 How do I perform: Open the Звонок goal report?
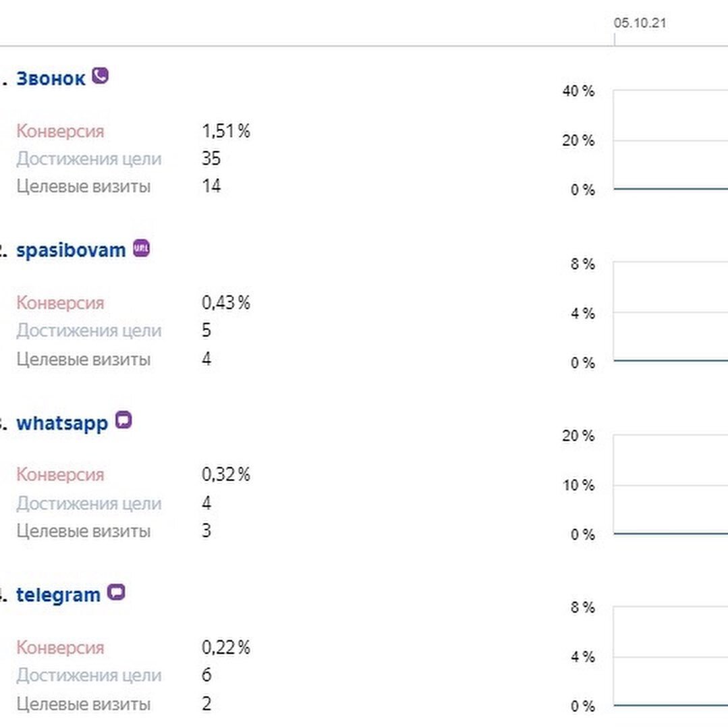(x=51, y=78)
